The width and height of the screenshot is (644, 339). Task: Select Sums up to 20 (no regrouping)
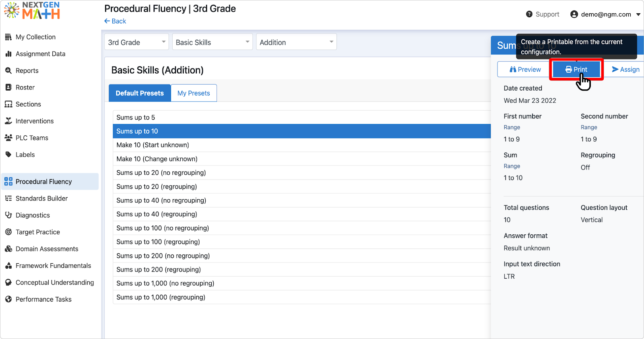[302, 173]
